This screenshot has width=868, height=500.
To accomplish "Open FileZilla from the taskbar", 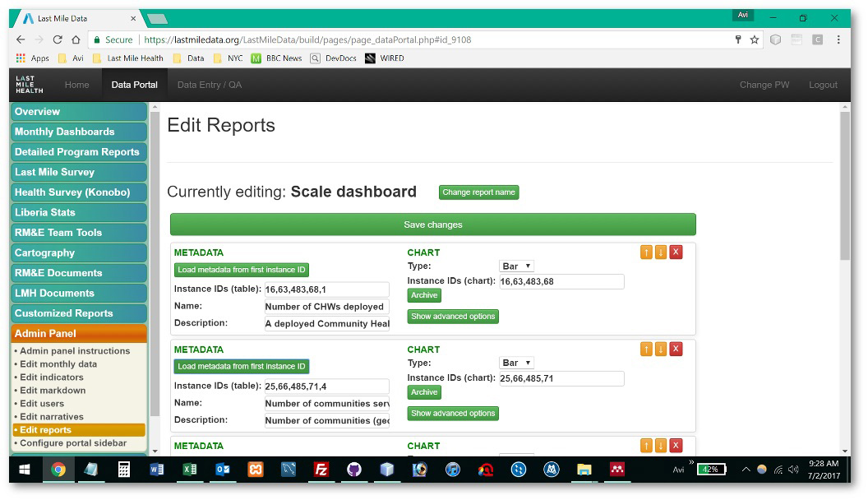I will click(x=321, y=470).
